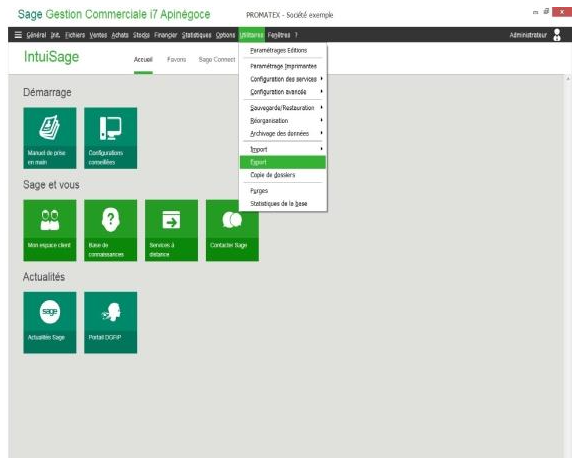Select Paramétrages Editions menu entry
The height and width of the screenshot is (461, 581).
click(283, 50)
